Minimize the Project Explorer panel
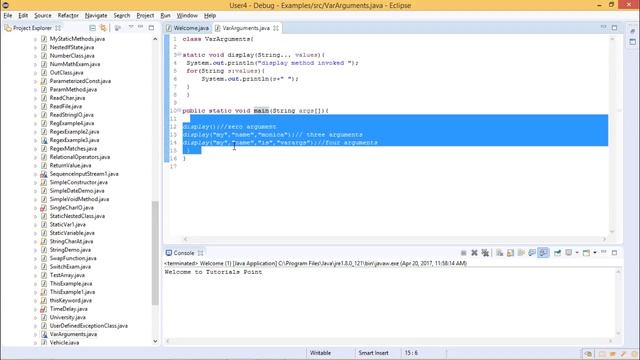This screenshot has width=640, height=360. [x=141, y=27]
